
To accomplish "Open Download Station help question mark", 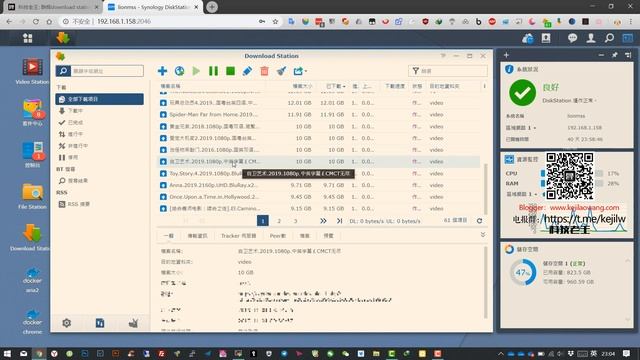I will (x=443, y=56).
